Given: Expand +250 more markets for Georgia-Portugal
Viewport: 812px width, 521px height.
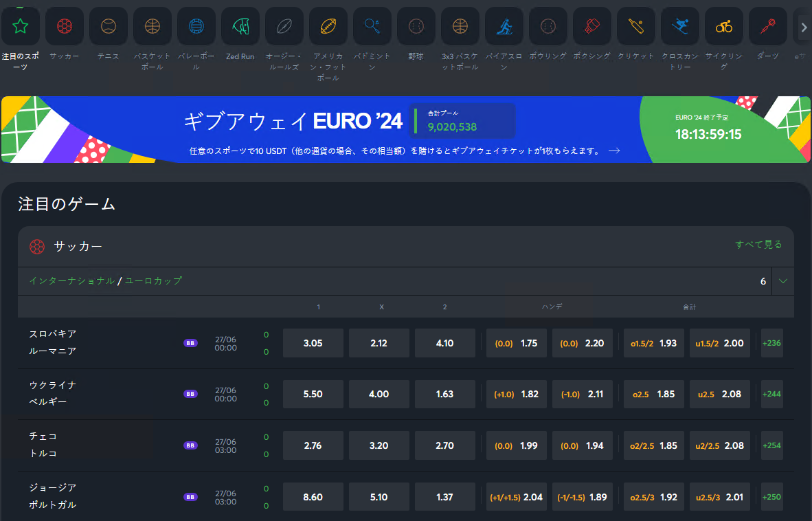Looking at the screenshot, I should point(771,497).
